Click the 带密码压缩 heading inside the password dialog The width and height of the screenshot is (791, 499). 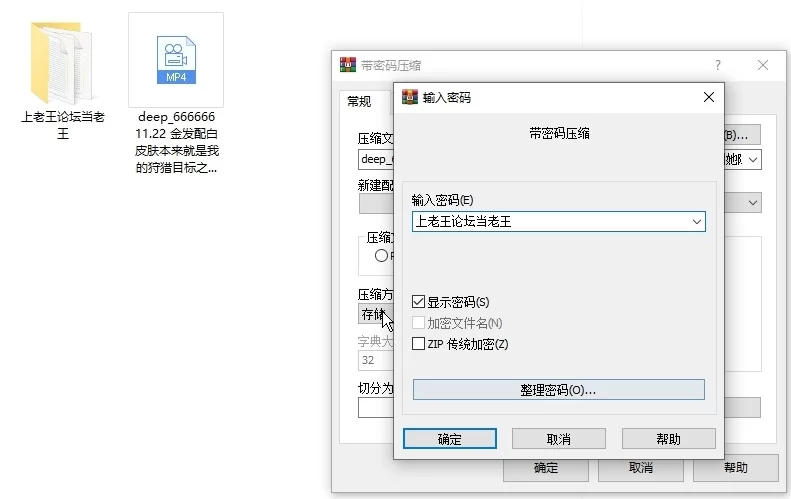click(x=559, y=133)
